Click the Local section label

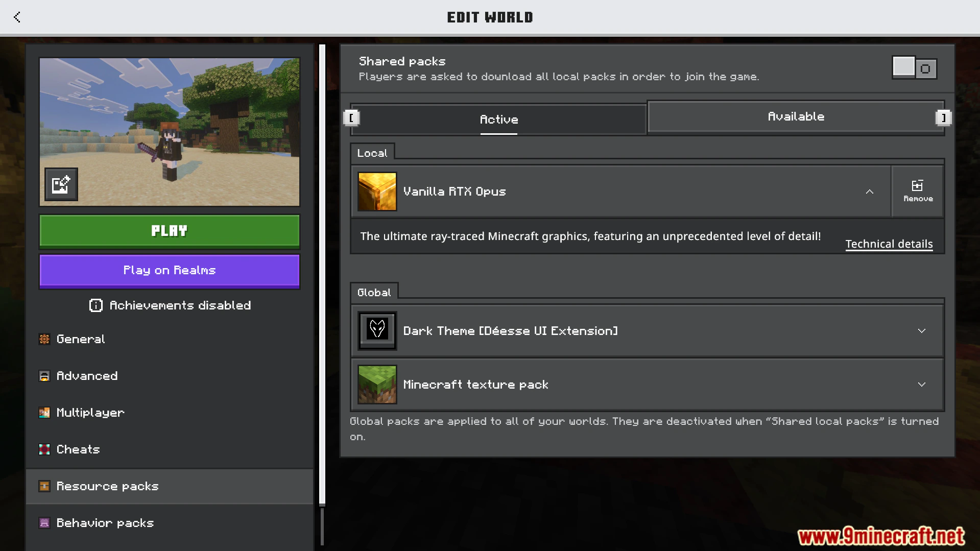pos(372,153)
